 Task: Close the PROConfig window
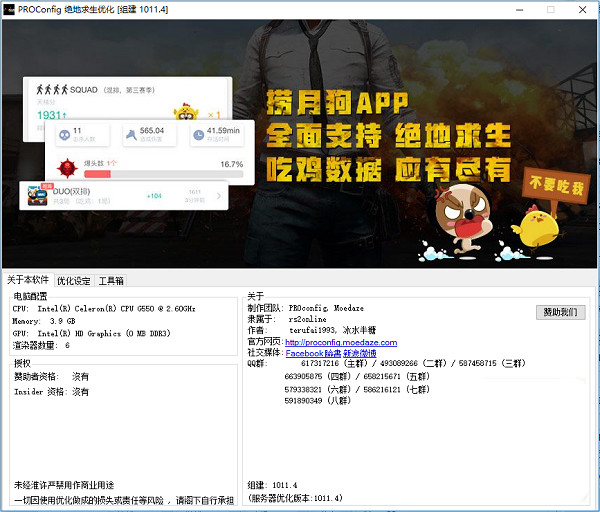coord(582,10)
